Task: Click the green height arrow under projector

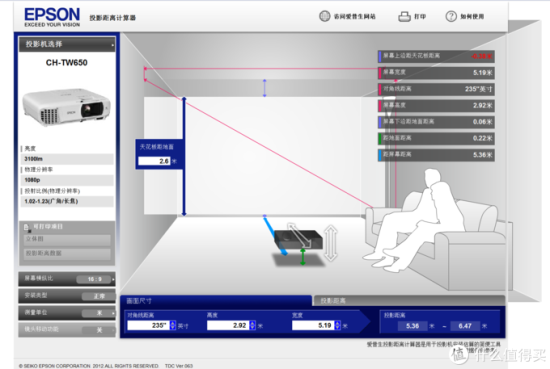Action: click(x=303, y=257)
